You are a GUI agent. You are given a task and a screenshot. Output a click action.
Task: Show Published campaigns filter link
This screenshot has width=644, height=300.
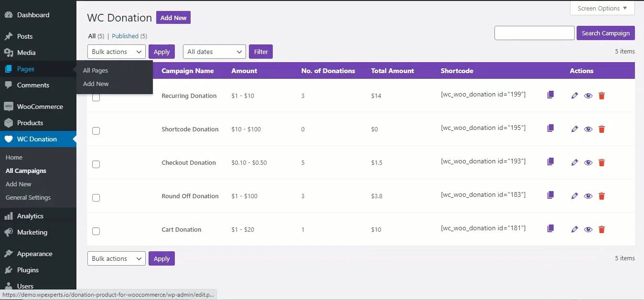pyautogui.click(x=125, y=36)
